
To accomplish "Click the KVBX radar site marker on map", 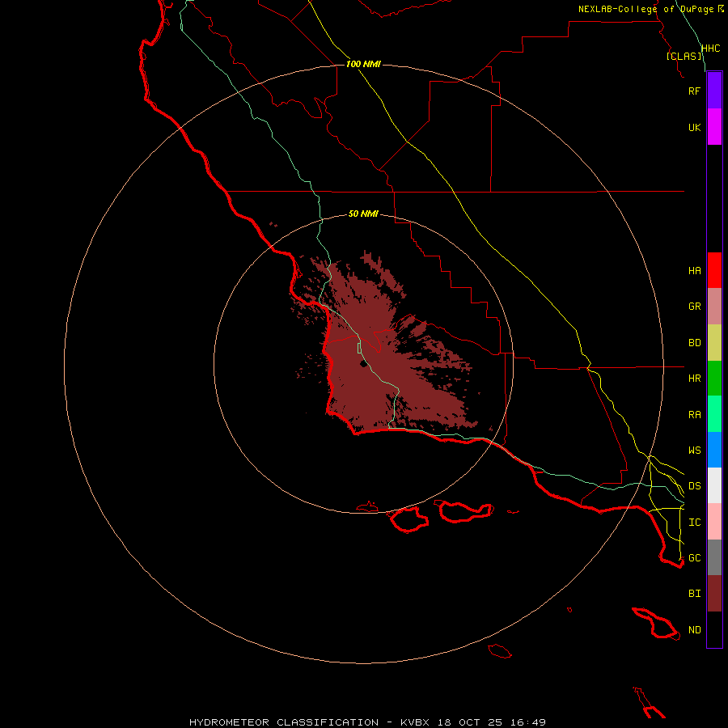I will (363, 364).
